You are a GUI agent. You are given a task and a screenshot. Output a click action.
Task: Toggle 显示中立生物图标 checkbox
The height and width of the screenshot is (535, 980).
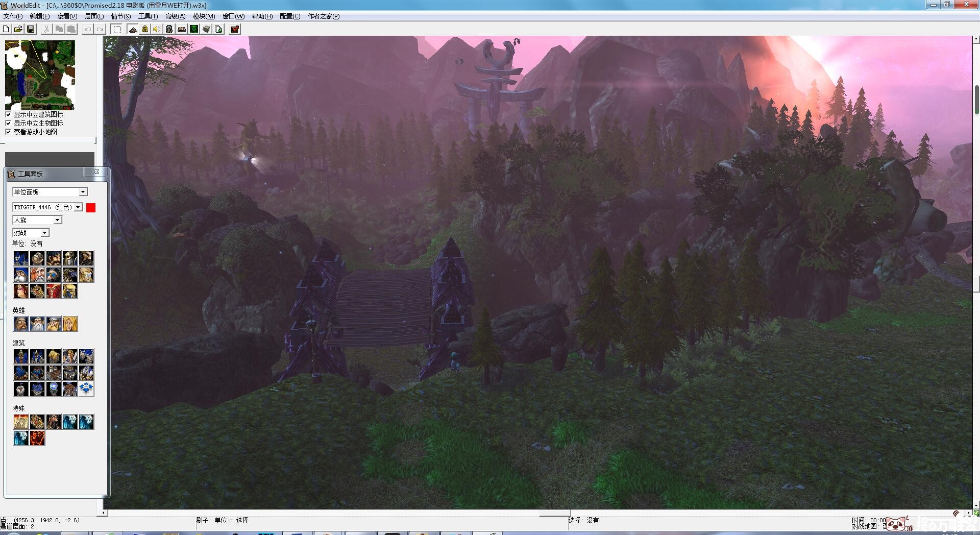(x=8, y=123)
